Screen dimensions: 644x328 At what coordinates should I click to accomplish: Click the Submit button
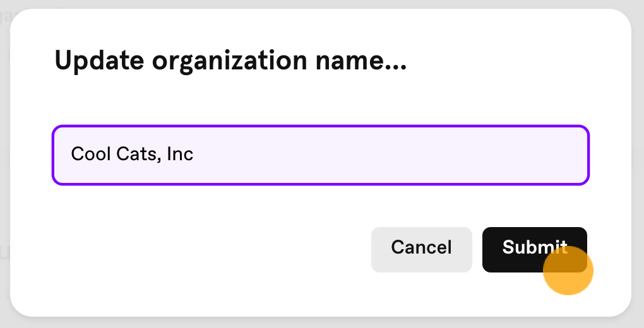pyautogui.click(x=534, y=250)
